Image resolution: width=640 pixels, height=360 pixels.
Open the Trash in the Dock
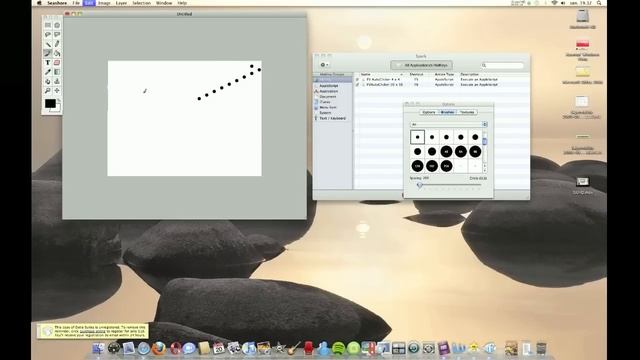coord(542,348)
